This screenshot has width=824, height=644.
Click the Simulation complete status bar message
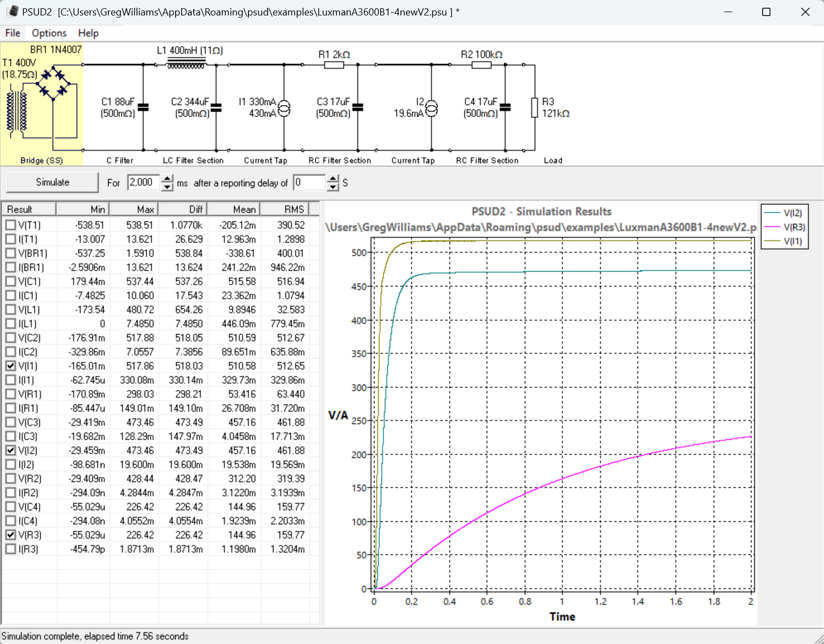tap(95, 636)
